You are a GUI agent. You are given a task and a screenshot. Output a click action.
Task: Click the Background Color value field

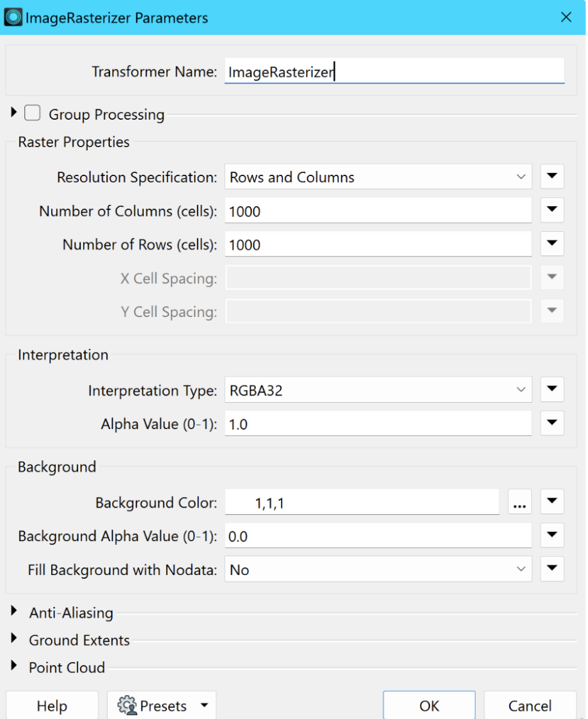362,502
